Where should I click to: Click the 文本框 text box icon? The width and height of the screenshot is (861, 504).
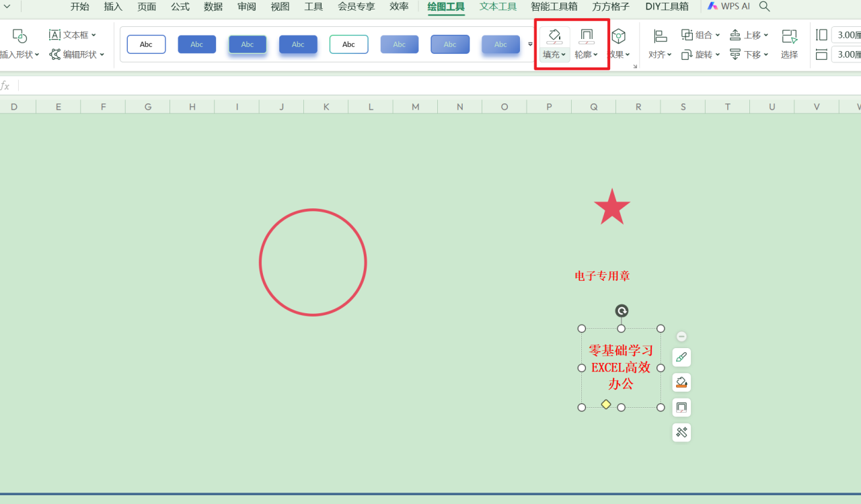(x=54, y=35)
